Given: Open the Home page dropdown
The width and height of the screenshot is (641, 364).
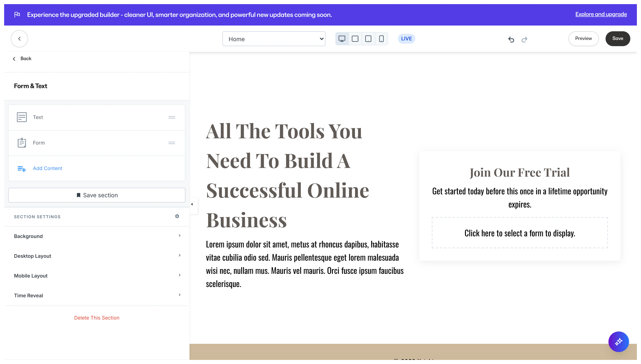Looking at the screenshot, I should tap(274, 39).
